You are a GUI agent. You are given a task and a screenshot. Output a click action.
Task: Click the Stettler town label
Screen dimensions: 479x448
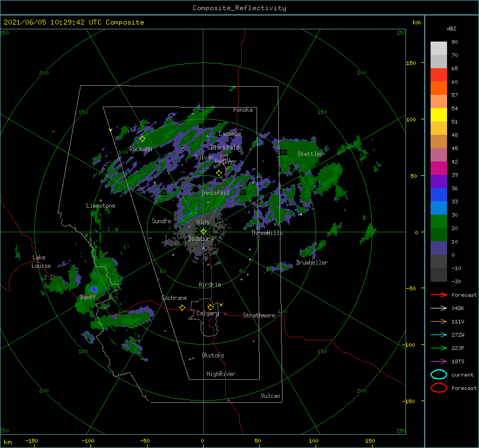tap(310, 154)
